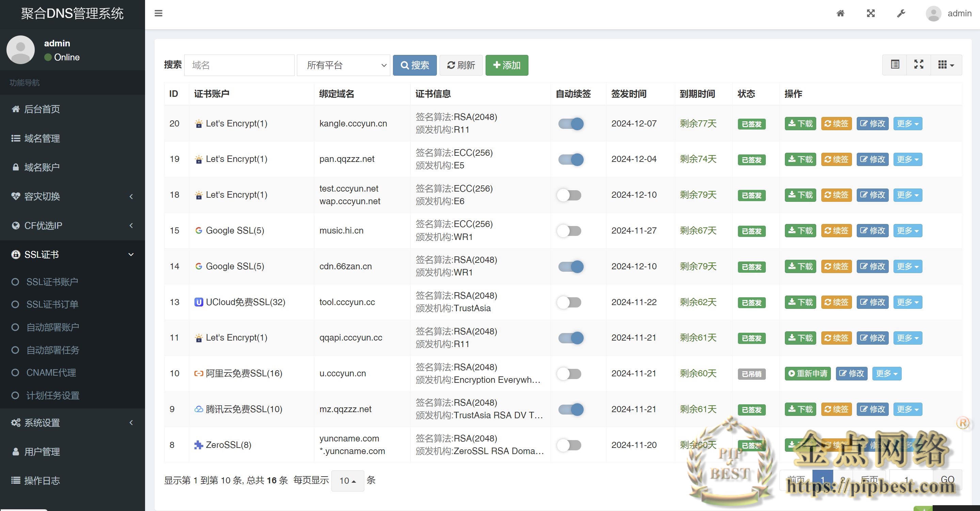
Task: Open the 更多 dropdown for certificate ID 20
Action: coord(907,123)
